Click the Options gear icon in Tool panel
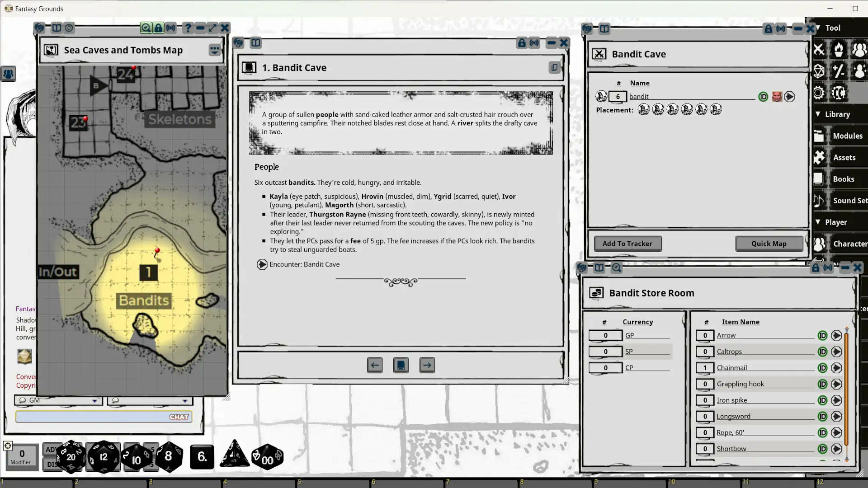Viewport: 868px width, 488px height. (819, 92)
